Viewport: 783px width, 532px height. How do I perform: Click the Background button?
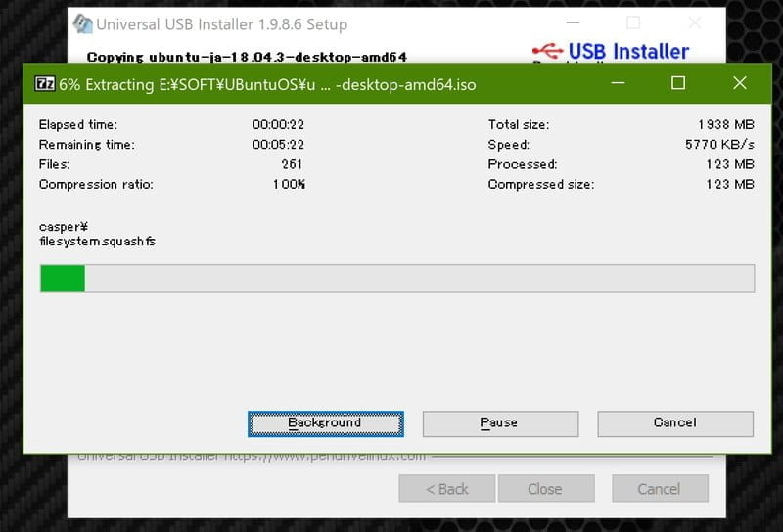point(326,423)
